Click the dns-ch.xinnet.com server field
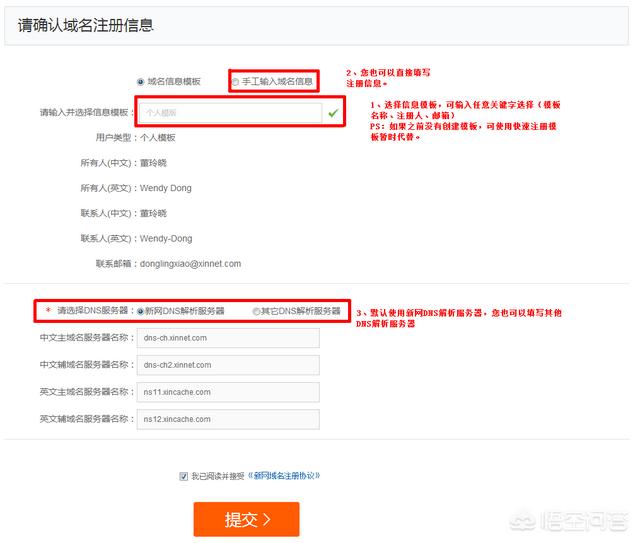This screenshot has width=640, height=543. pyautogui.click(x=228, y=338)
